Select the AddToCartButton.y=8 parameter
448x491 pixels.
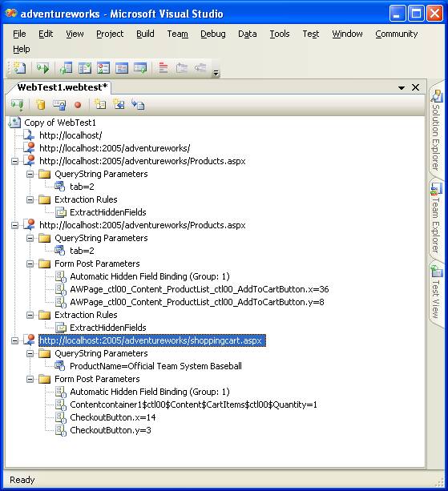tap(197, 302)
